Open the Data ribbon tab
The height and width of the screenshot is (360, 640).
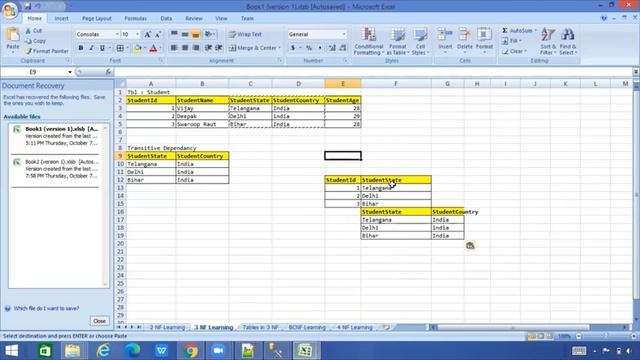click(166, 18)
